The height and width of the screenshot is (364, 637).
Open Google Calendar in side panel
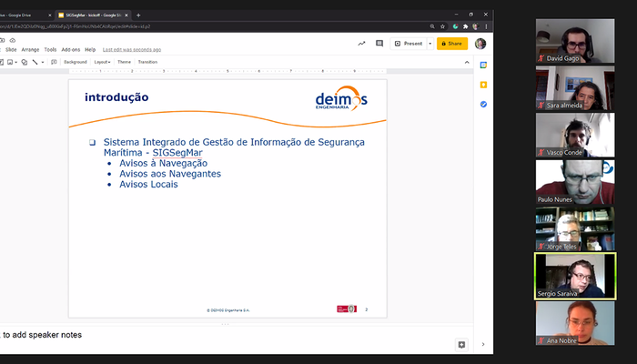click(x=483, y=65)
